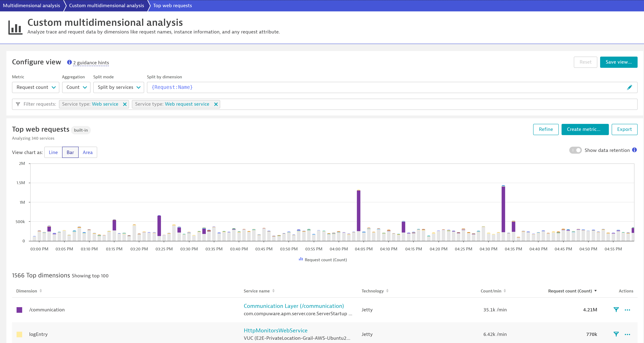The image size is (644, 343).
Task: Click the 770k request count value
Action: (592, 334)
